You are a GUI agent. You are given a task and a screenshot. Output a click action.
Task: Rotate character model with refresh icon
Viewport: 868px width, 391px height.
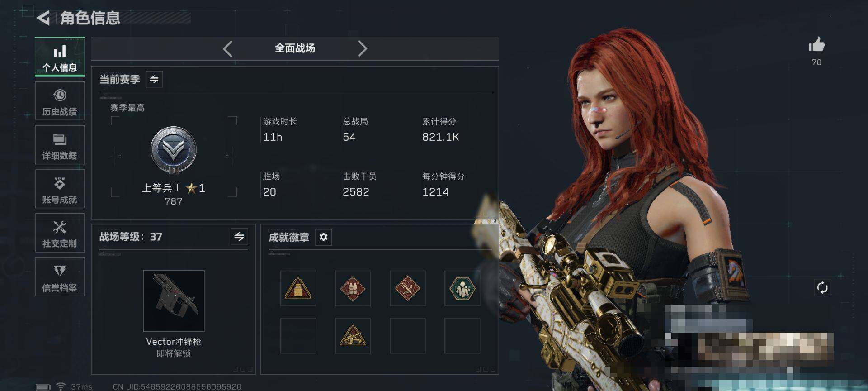[x=822, y=287]
